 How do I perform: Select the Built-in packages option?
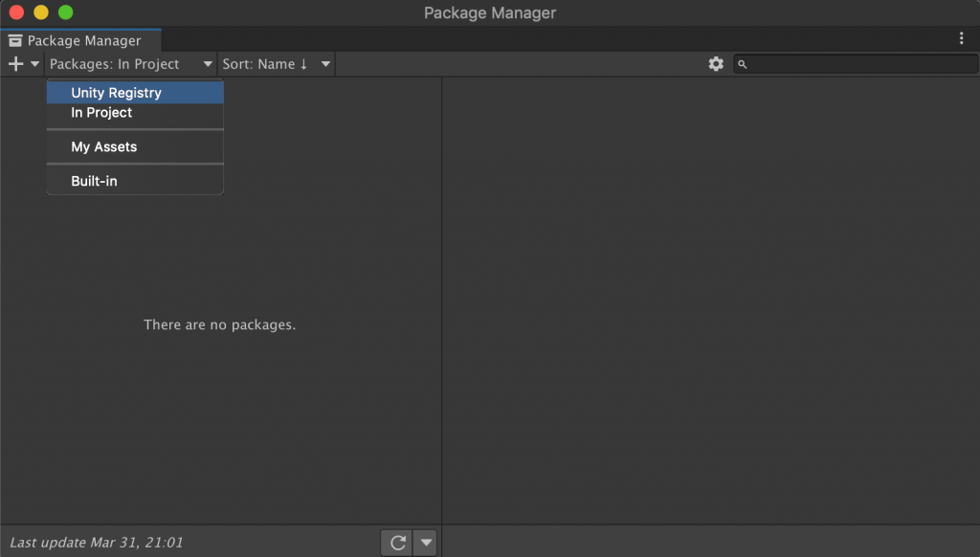click(x=94, y=181)
